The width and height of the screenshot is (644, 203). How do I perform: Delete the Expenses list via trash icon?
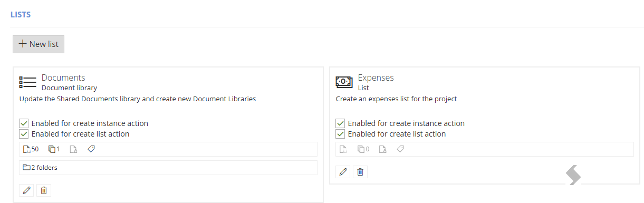coord(360,172)
